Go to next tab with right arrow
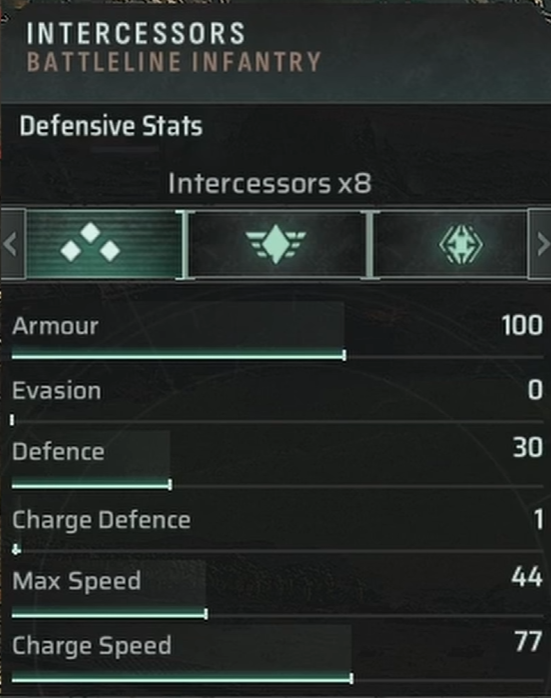Viewport: 551px width, 698px height. (x=540, y=244)
